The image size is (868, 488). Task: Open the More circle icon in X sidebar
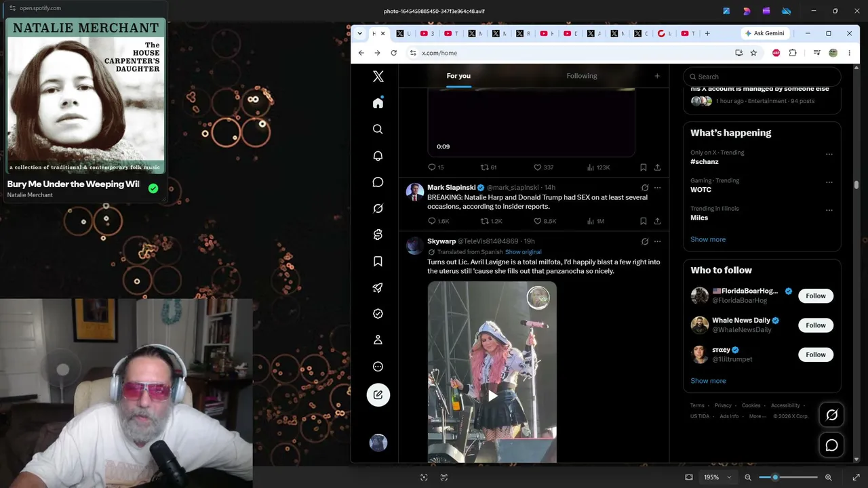tap(378, 367)
